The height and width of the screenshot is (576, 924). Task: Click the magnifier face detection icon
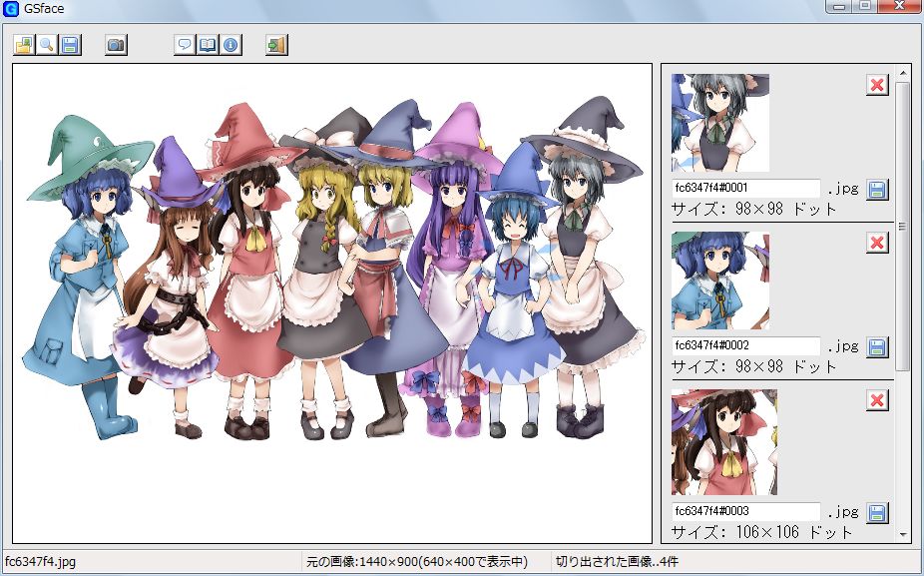[x=47, y=45]
